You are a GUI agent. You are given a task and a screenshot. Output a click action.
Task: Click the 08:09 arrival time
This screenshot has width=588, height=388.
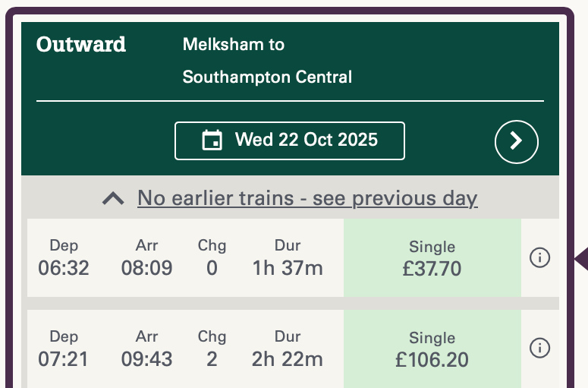coord(146,268)
